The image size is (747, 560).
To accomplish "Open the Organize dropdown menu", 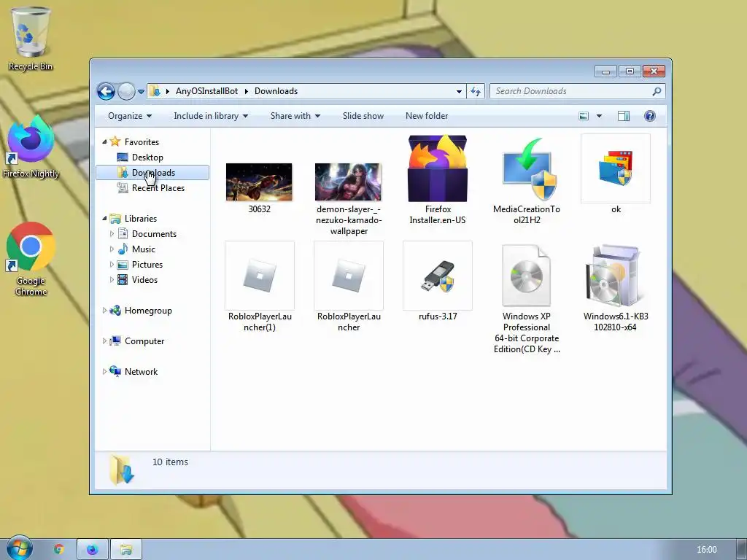I will point(130,116).
